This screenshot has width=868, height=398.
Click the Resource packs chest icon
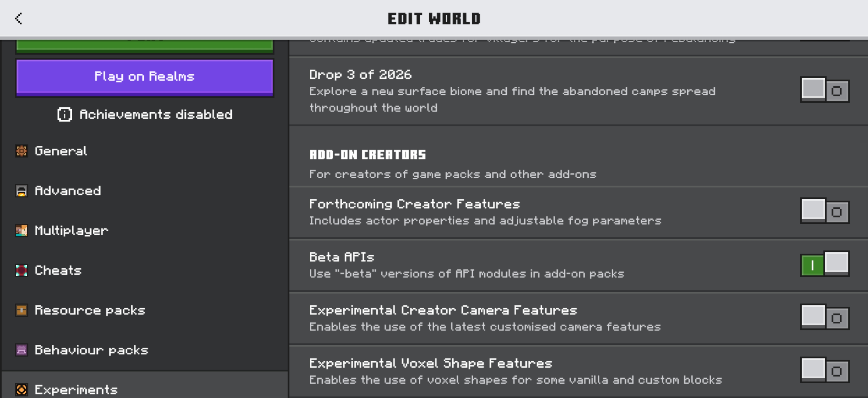22,310
